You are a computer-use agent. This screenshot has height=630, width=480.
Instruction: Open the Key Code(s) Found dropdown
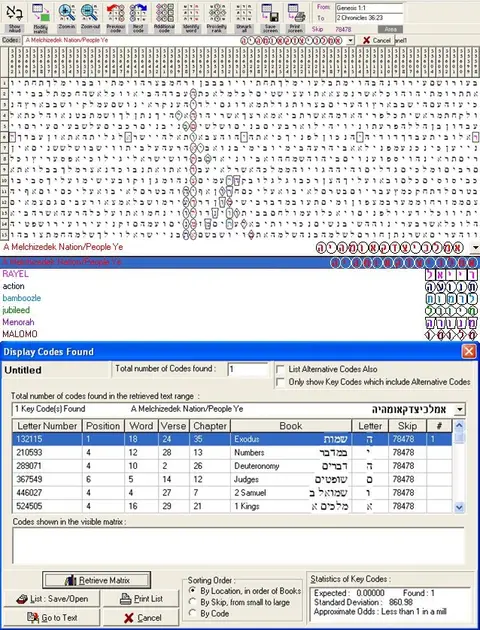(x=460, y=409)
